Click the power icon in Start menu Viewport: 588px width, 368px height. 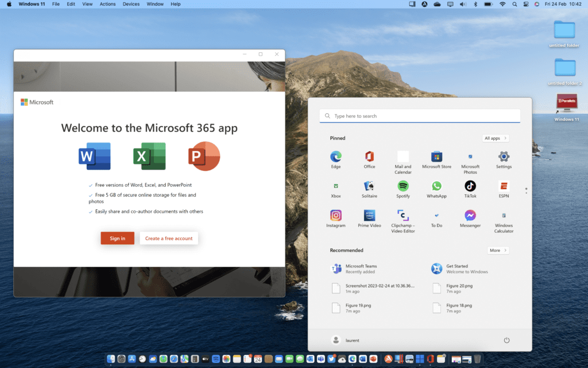506,340
